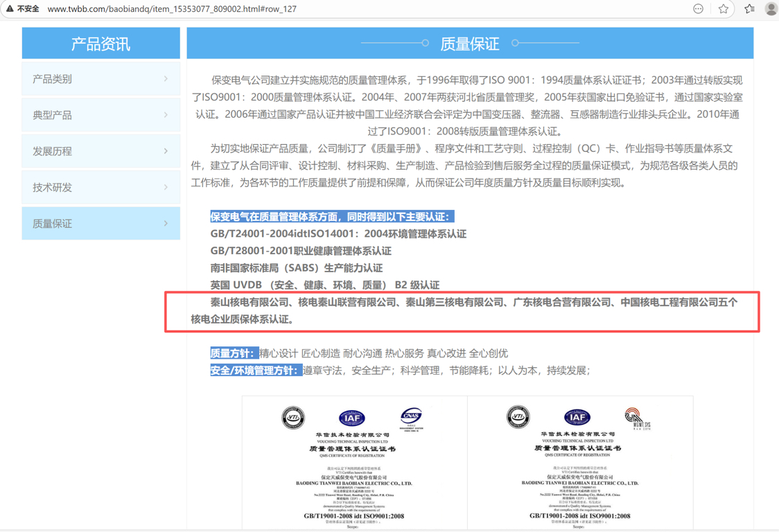779x532 pixels.
Task: Add page to favorites with star icon
Action: tap(724, 8)
